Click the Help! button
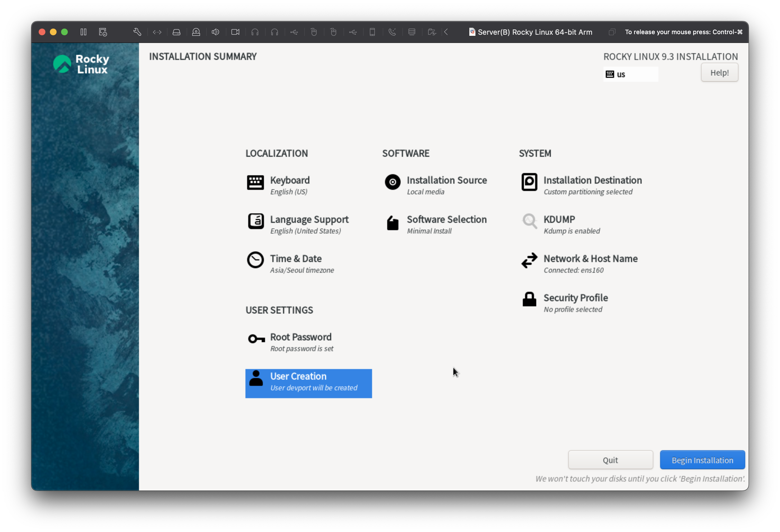 point(719,73)
